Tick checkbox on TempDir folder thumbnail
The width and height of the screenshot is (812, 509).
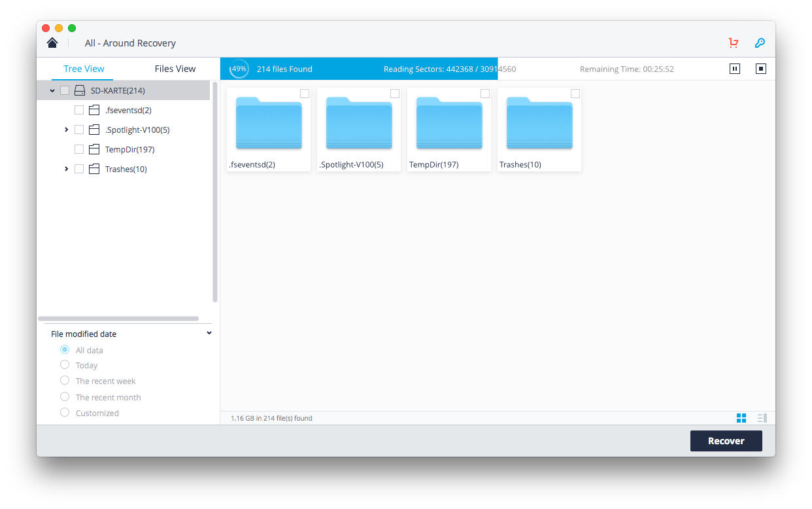pos(485,94)
